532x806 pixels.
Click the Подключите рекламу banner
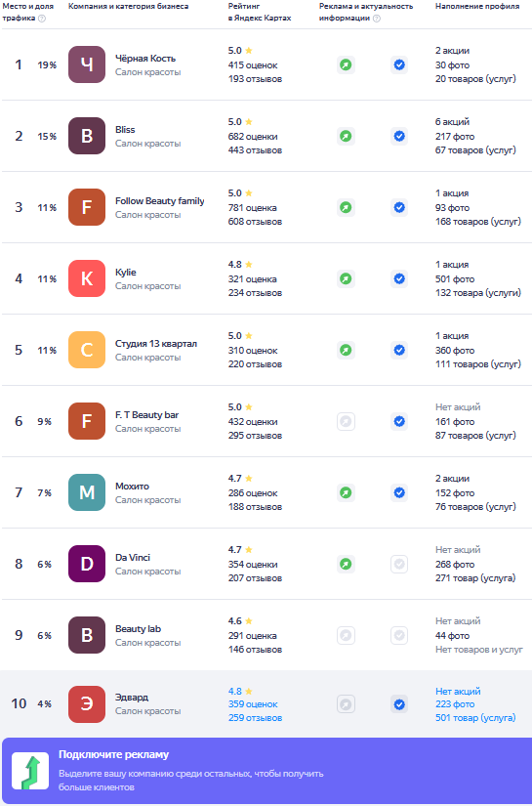pyautogui.click(x=266, y=771)
